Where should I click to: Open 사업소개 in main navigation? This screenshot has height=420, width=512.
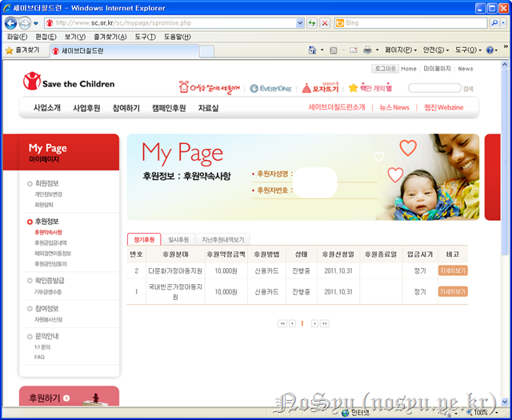(x=46, y=107)
